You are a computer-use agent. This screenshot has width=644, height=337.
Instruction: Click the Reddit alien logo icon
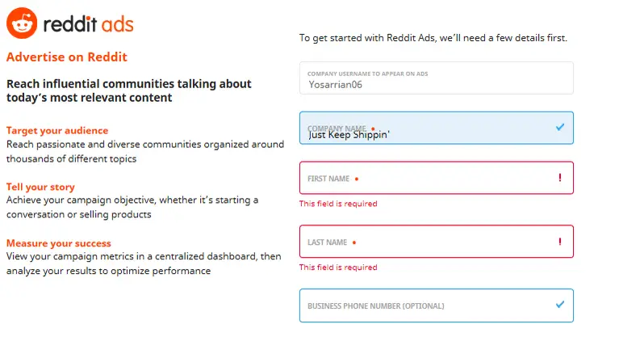[21, 23]
